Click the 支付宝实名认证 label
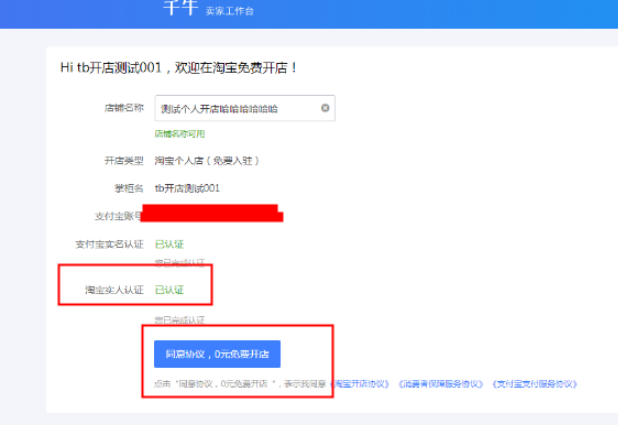The width and height of the screenshot is (618, 425). click(110, 244)
